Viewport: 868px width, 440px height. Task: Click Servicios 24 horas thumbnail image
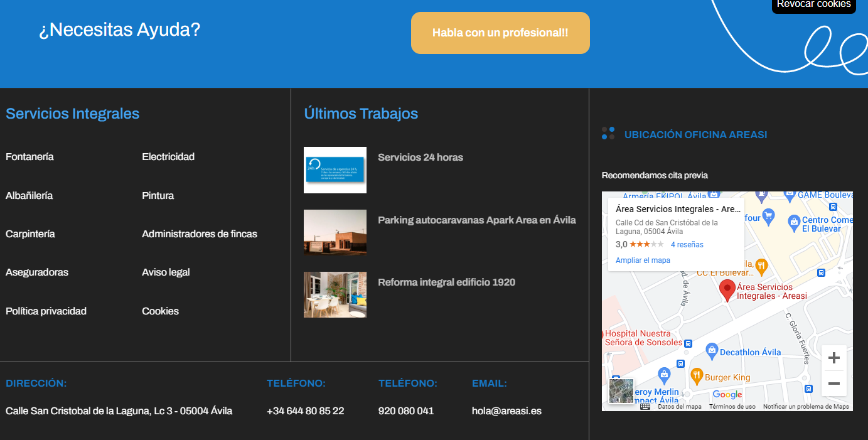335,170
